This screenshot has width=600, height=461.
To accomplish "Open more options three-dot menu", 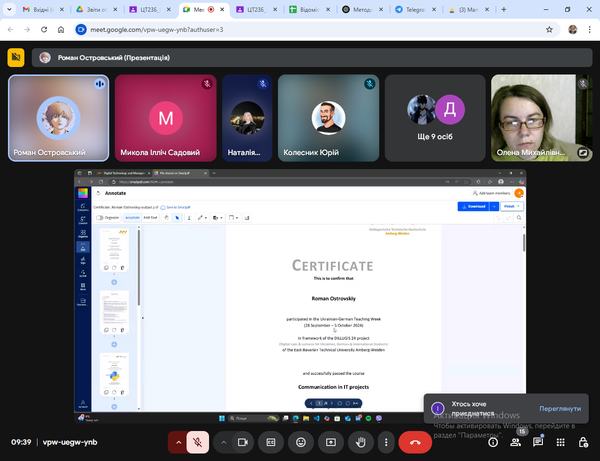I will click(385, 441).
